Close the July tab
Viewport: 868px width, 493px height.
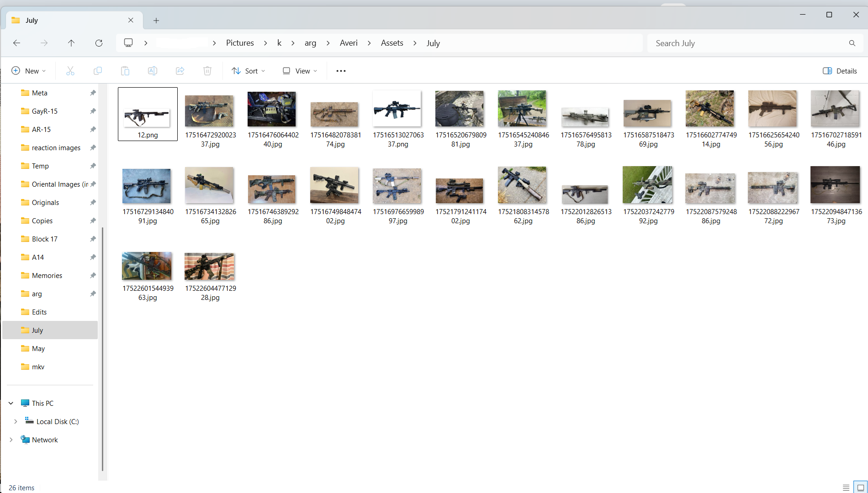[131, 20]
